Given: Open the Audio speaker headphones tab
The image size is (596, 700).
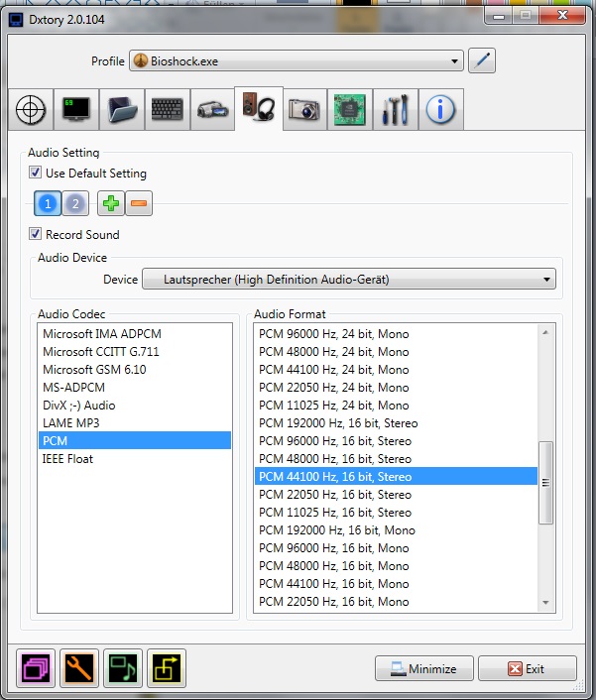Looking at the screenshot, I should click(x=259, y=108).
